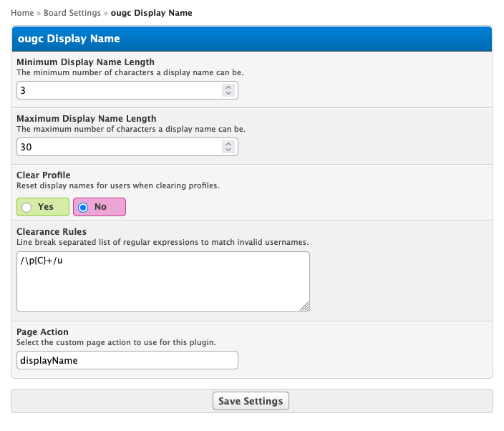Viewport: 504px width, 431px height.
Task: Open Board Settings from the breadcrumb
Action: coord(73,13)
